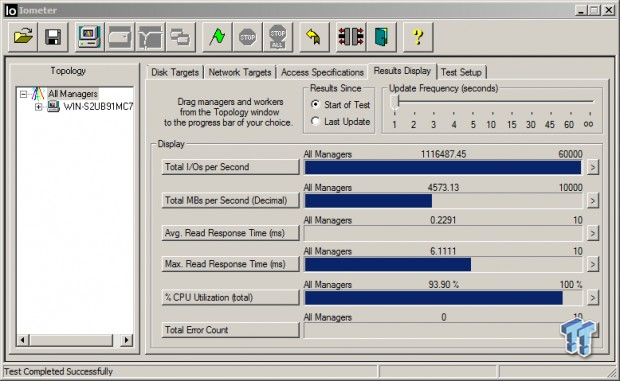
Task: Select the WIN-S2UB91MC7 manager in Topology
Action: pos(98,106)
